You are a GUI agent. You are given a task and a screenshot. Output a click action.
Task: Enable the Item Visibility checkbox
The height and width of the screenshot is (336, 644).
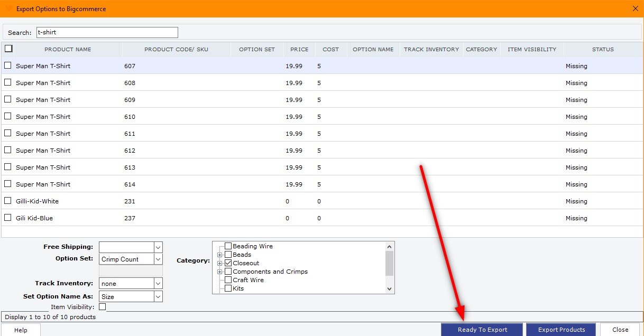pyautogui.click(x=102, y=307)
